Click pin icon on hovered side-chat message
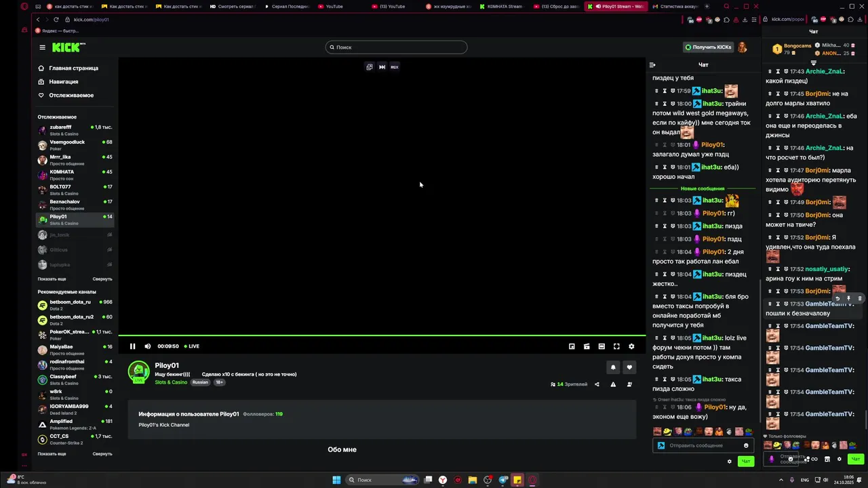Screen dimensions: 868x488 [848, 298]
